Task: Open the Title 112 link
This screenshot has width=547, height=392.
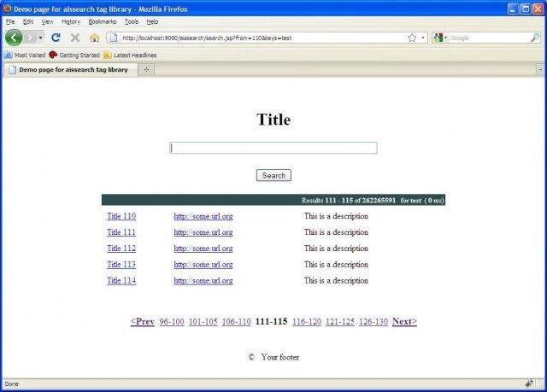Action: pyautogui.click(x=121, y=248)
